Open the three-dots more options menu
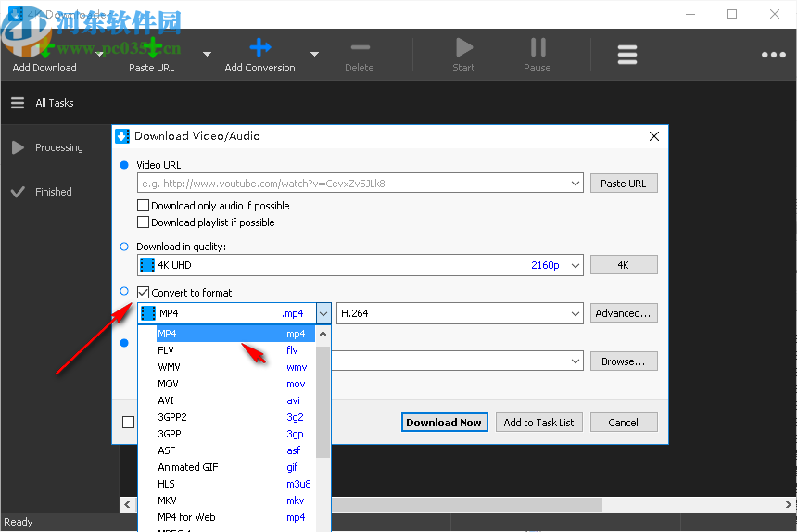This screenshot has height=532, width=797. click(773, 55)
